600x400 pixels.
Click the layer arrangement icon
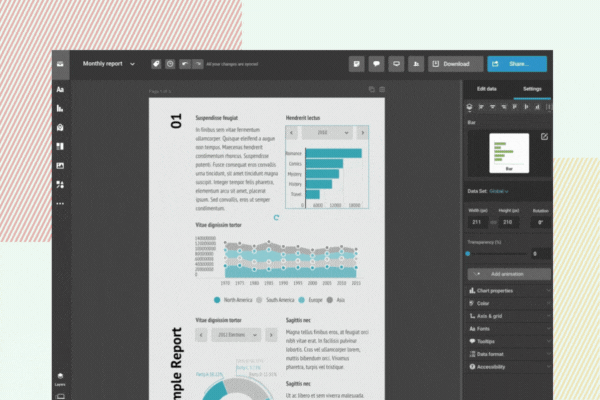[x=470, y=107]
